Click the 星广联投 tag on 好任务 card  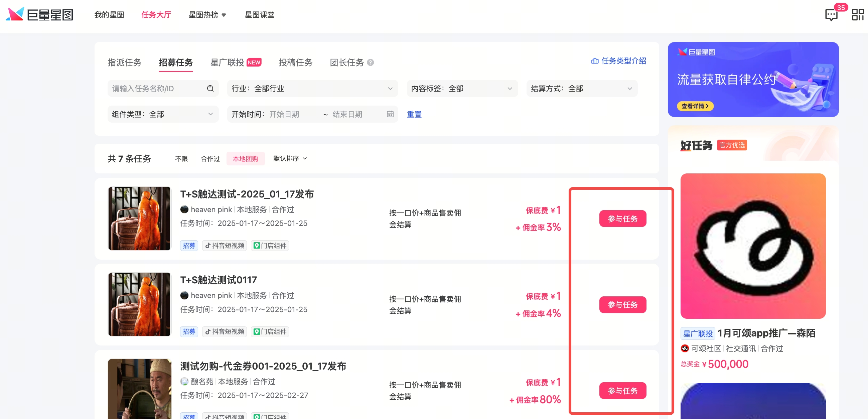click(698, 333)
